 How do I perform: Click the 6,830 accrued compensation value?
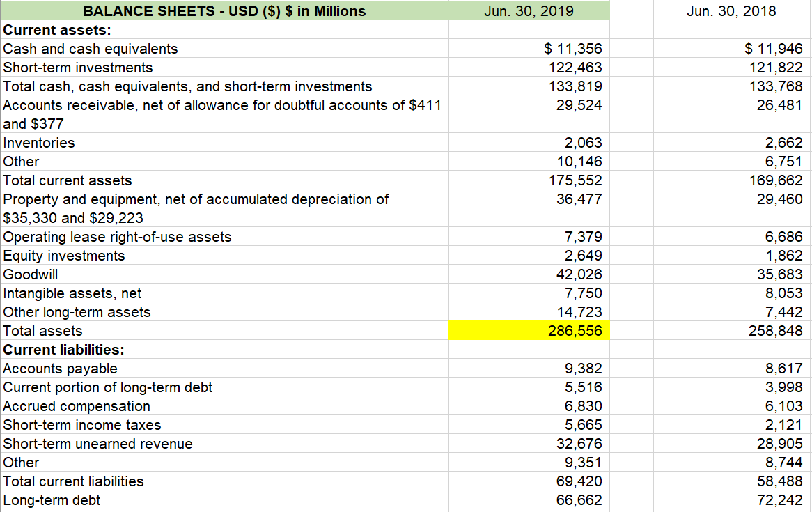(584, 405)
